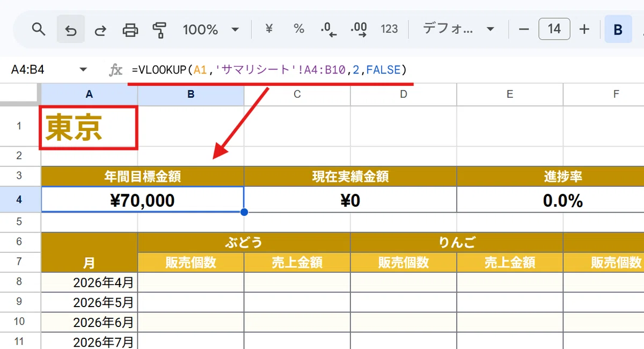Screen dimensions: 644x349
Task: Select the select-all corner box
Action: click(20, 94)
